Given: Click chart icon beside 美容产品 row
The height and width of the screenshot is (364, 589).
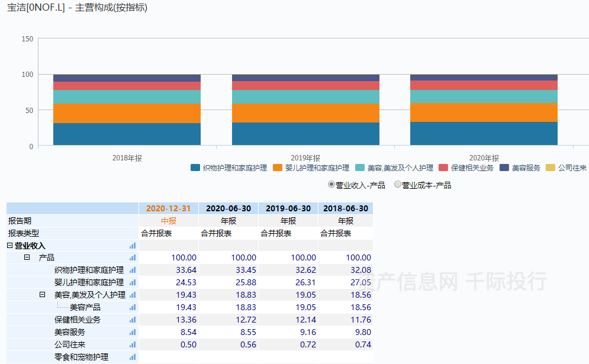Looking at the screenshot, I should coord(133,307).
